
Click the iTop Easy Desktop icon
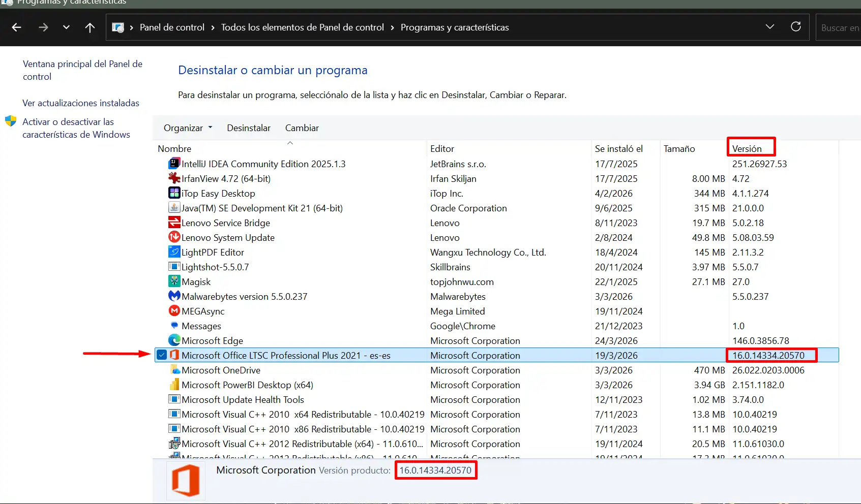174,193
